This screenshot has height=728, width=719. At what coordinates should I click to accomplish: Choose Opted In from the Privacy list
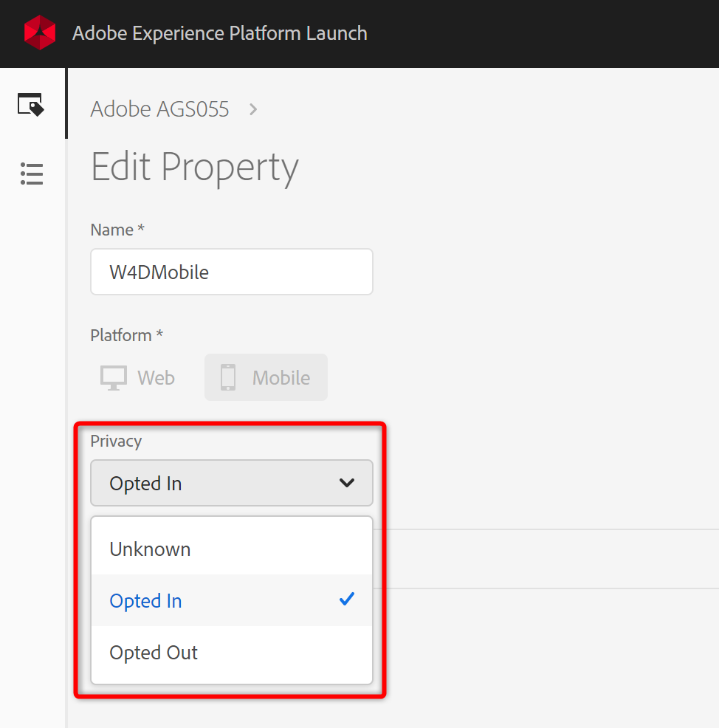pyautogui.click(x=146, y=601)
